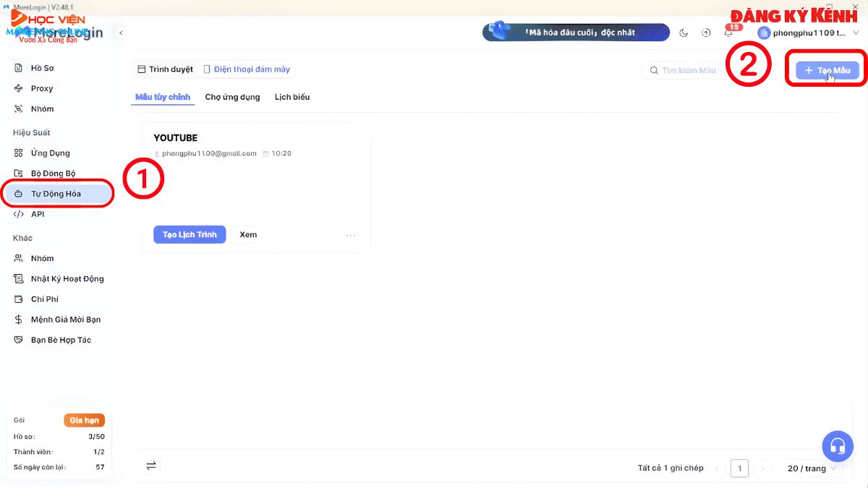Toggle dark mode with the moon icon
The height and width of the screenshot is (488, 868).
(684, 33)
